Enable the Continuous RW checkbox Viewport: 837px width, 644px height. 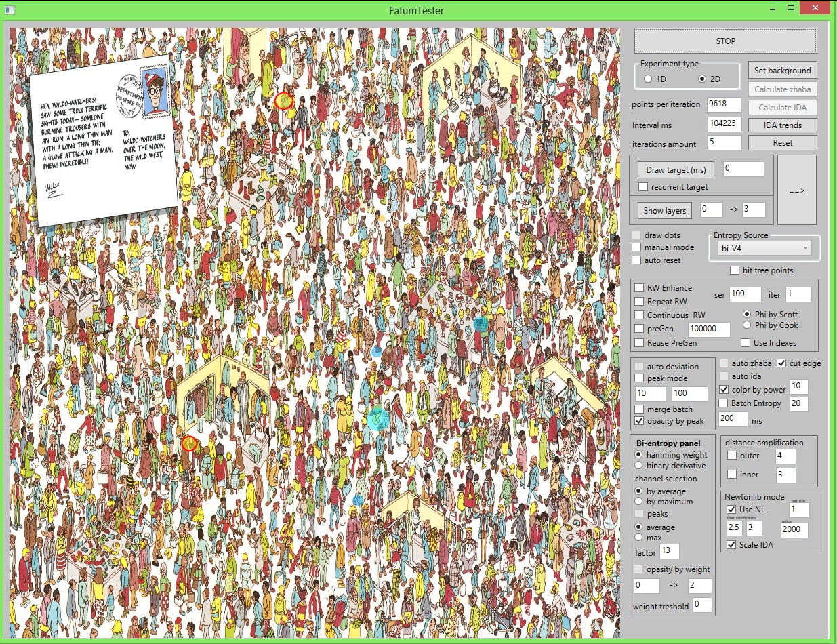(x=639, y=315)
